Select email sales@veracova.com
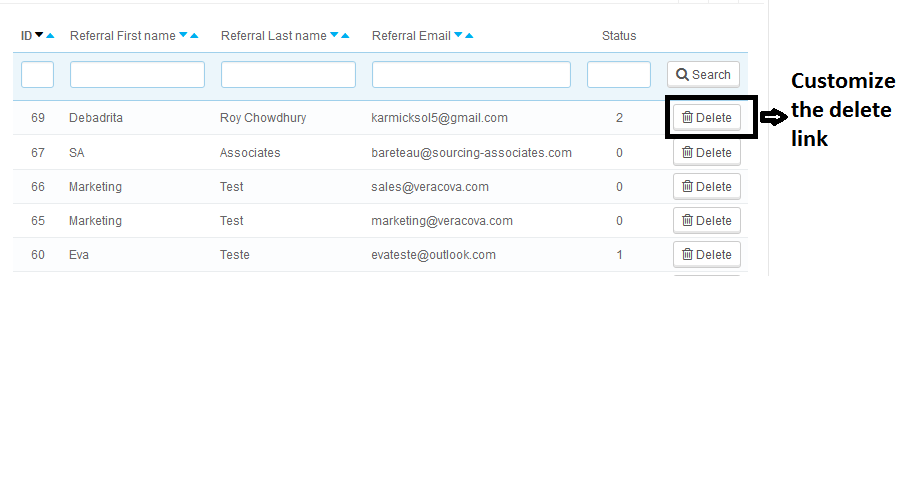 click(x=430, y=187)
